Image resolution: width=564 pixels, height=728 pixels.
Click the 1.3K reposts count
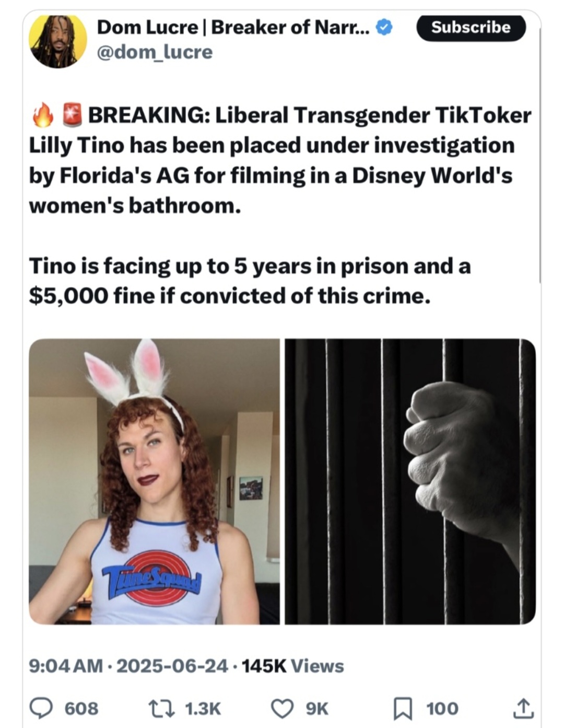click(203, 709)
